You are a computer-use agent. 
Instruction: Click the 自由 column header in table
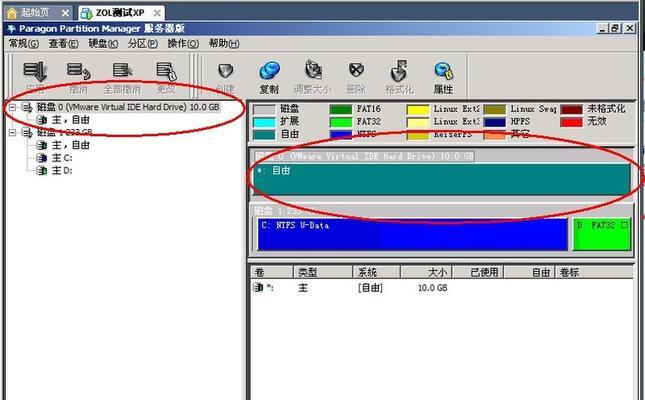point(530,272)
